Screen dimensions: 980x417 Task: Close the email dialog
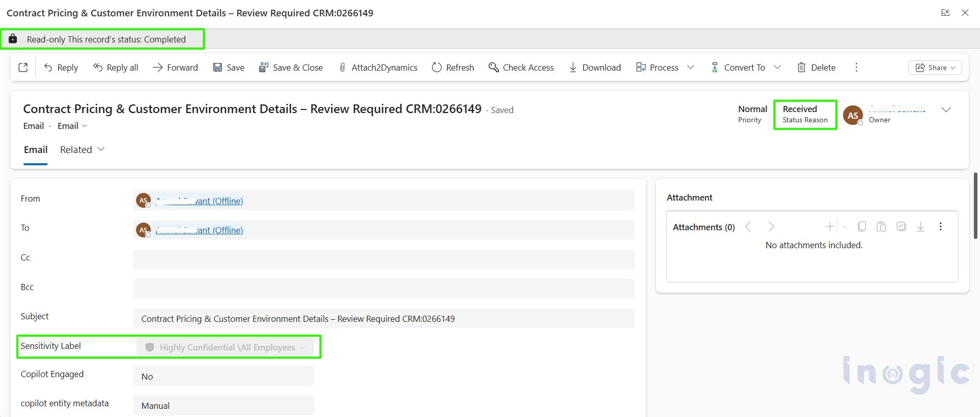point(965,13)
